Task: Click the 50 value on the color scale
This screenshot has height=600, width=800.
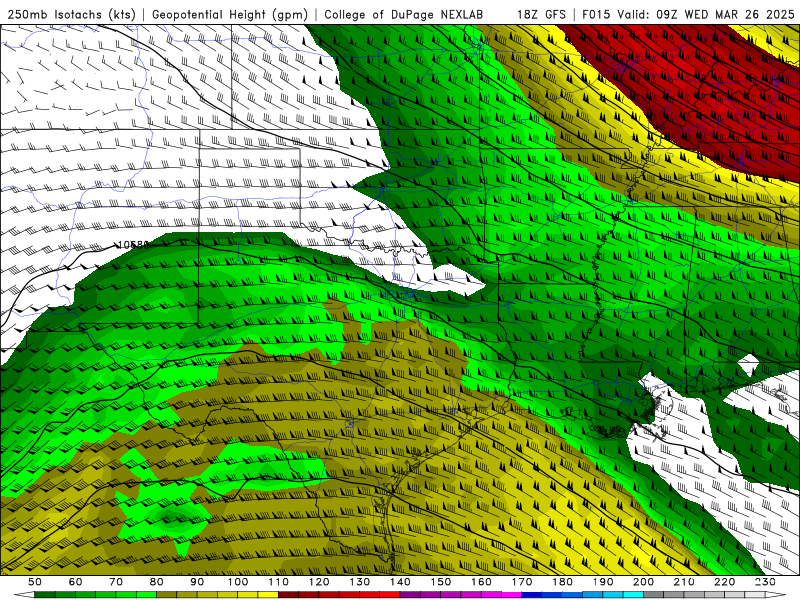Action: (35, 582)
